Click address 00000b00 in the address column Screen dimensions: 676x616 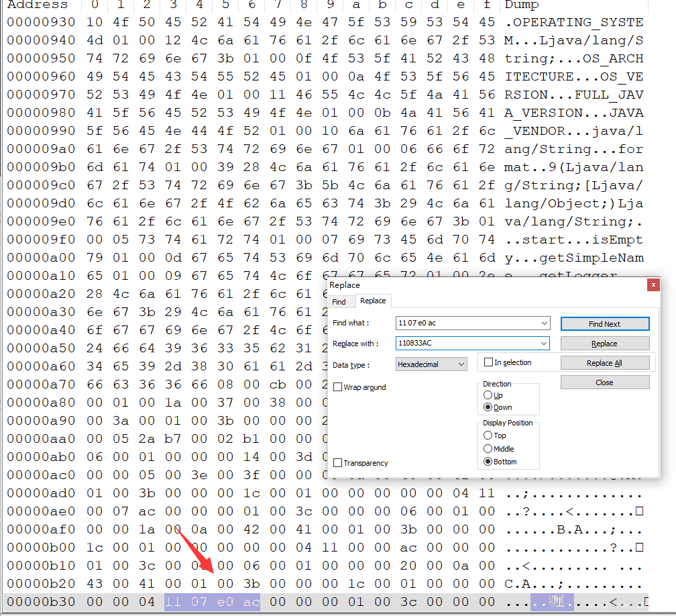[x=41, y=548]
